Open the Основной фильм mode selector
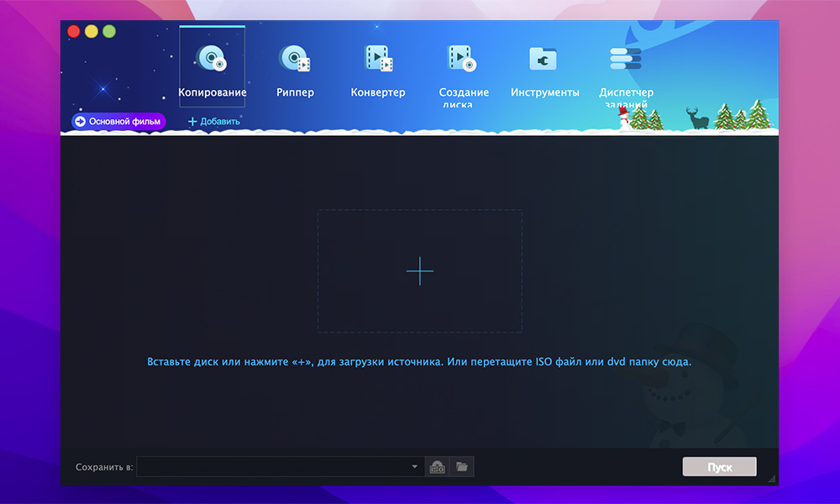 [x=118, y=122]
